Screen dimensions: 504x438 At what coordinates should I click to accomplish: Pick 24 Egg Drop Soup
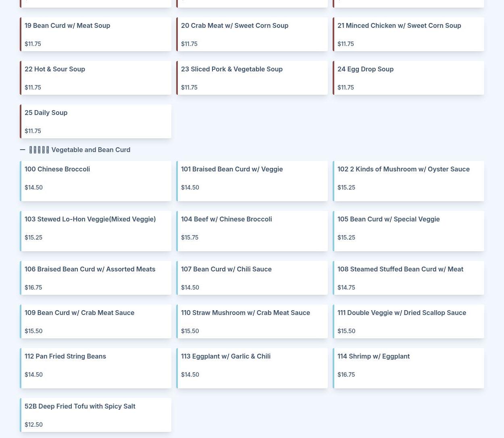coord(408,78)
